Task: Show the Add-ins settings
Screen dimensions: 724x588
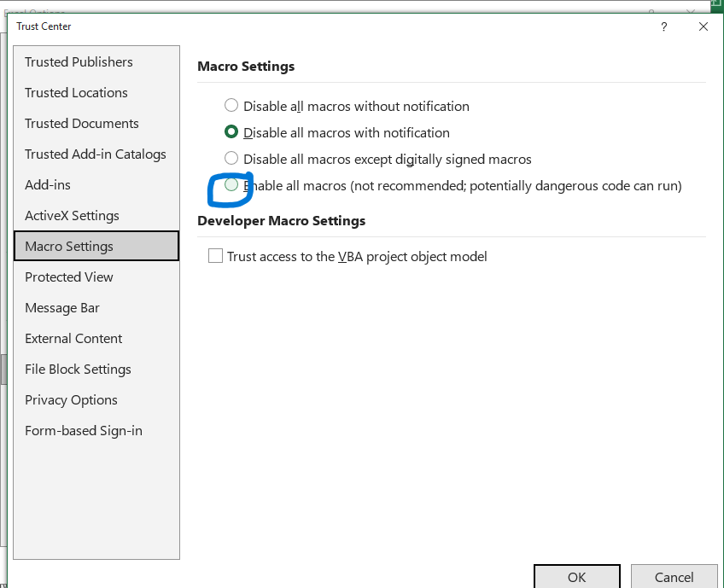Action: (96, 185)
